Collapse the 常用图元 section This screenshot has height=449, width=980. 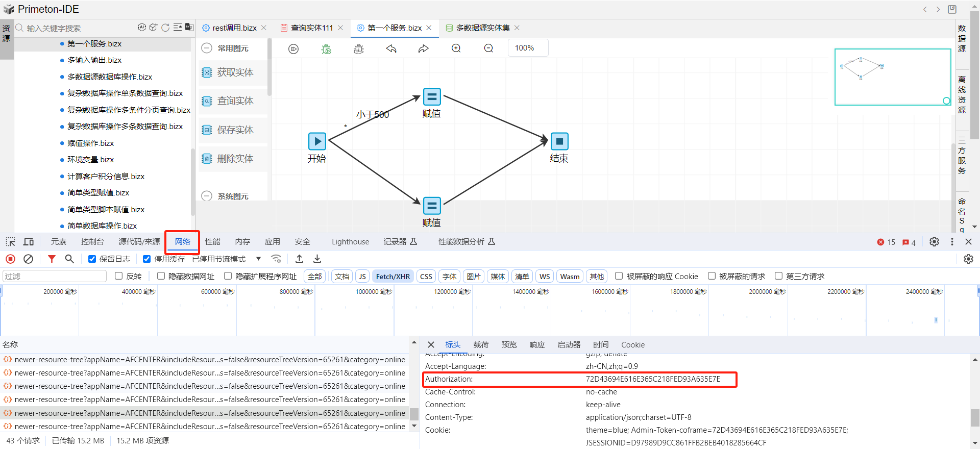[207, 48]
